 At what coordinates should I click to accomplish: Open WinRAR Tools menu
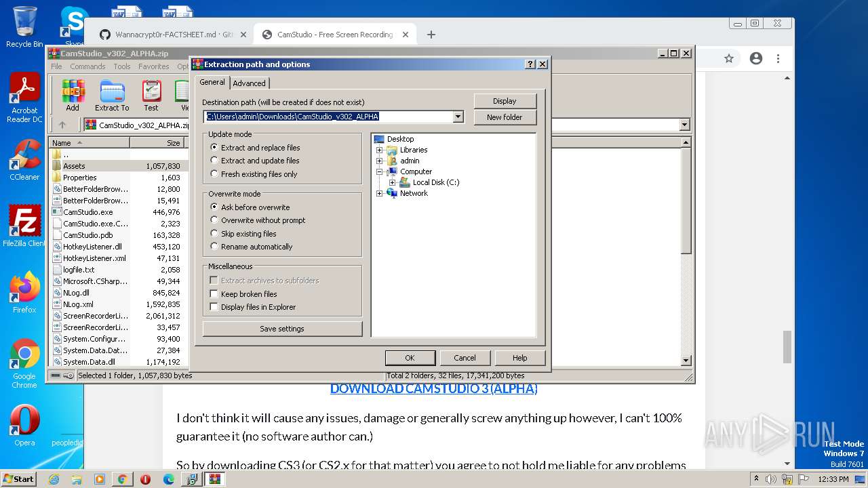122,66
